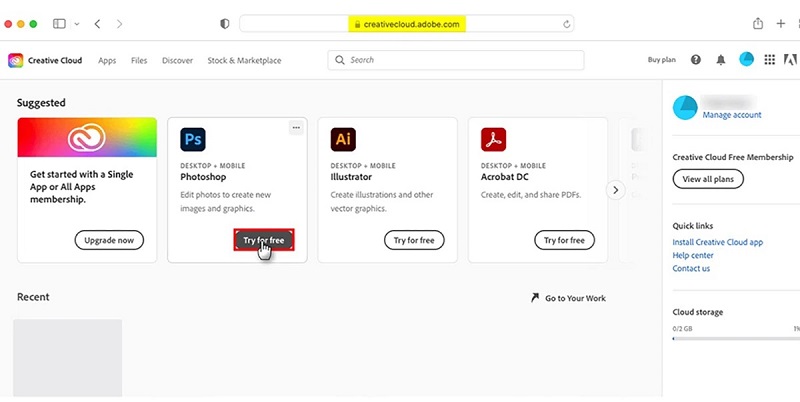
Task: Toggle the Safari sidebar button
Action: (59, 23)
